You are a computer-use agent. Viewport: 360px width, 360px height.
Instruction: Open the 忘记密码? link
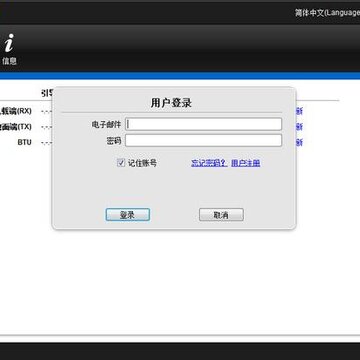[209, 163]
